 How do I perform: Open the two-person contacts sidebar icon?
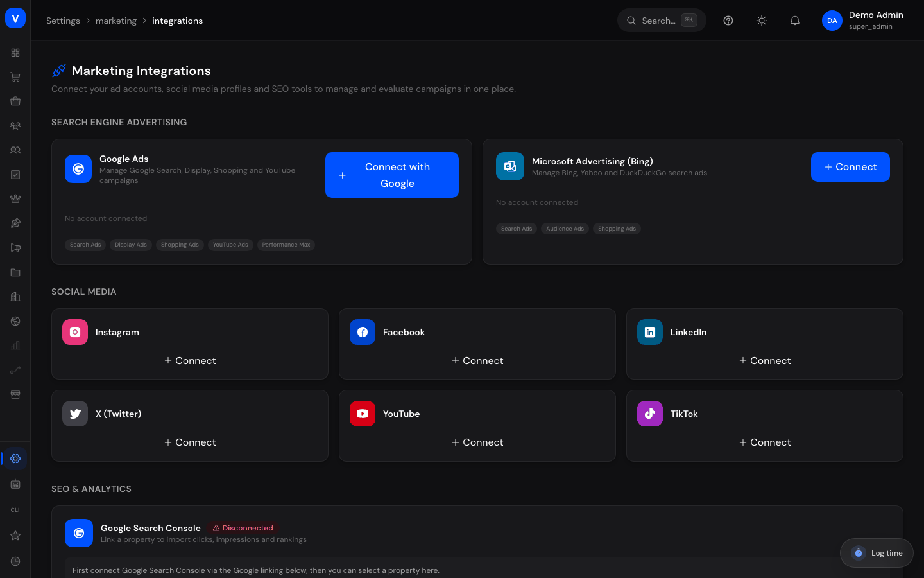point(15,150)
